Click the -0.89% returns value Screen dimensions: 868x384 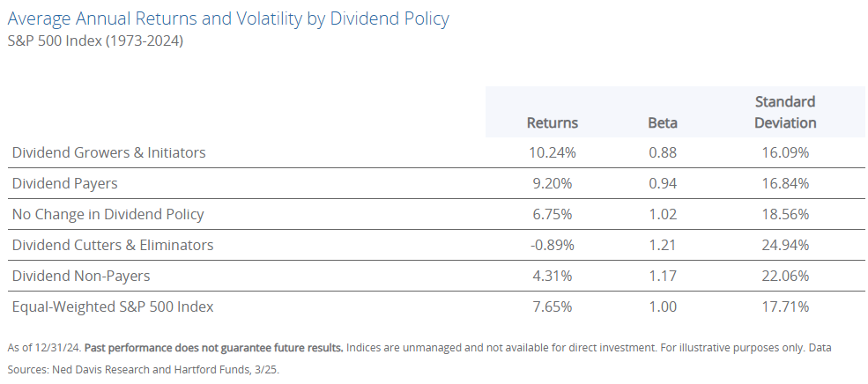(552, 245)
